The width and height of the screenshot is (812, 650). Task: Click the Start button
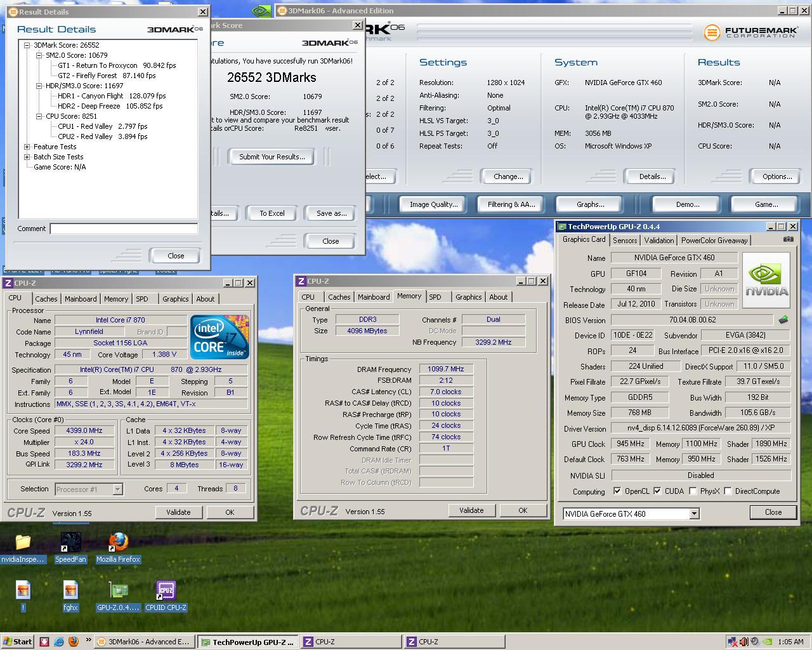pyautogui.click(x=17, y=642)
